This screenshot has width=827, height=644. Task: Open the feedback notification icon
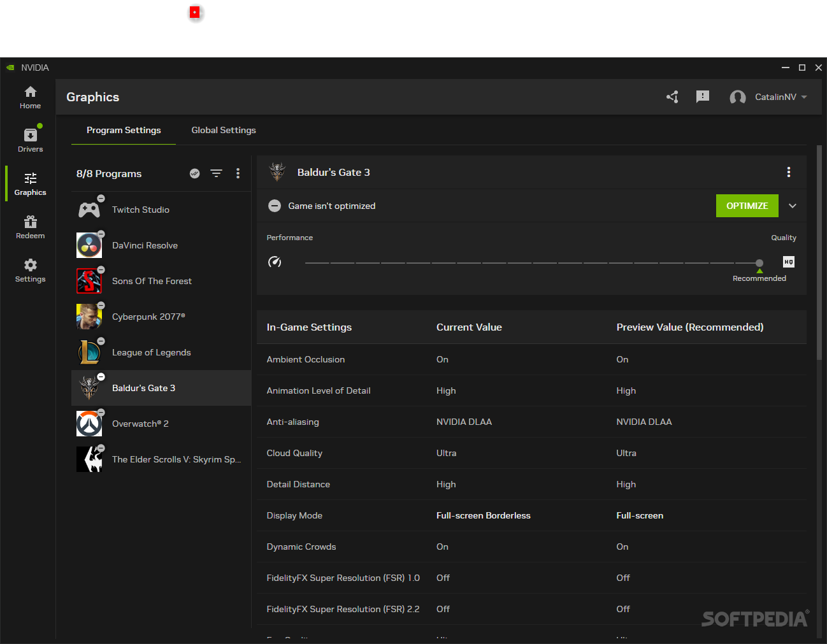(x=703, y=97)
